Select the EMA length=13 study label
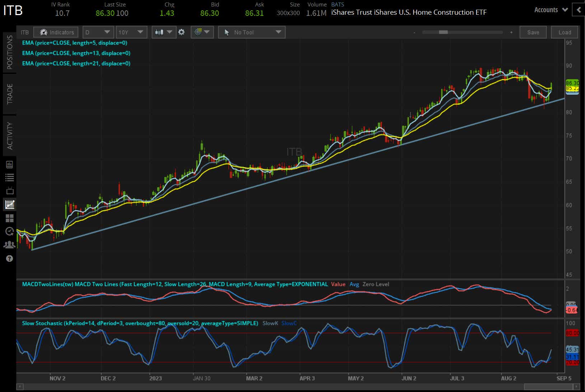Image resolution: width=585 pixels, height=392 pixels. (x=76, y=53)
